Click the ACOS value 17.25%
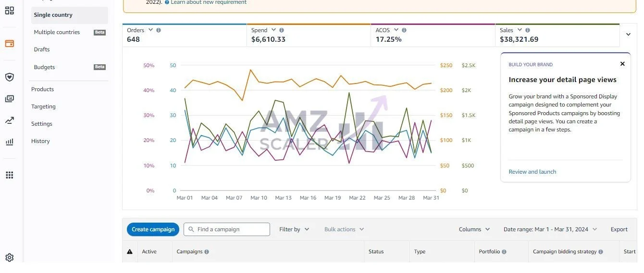The image size is (644, 273). tap(388, 39)
